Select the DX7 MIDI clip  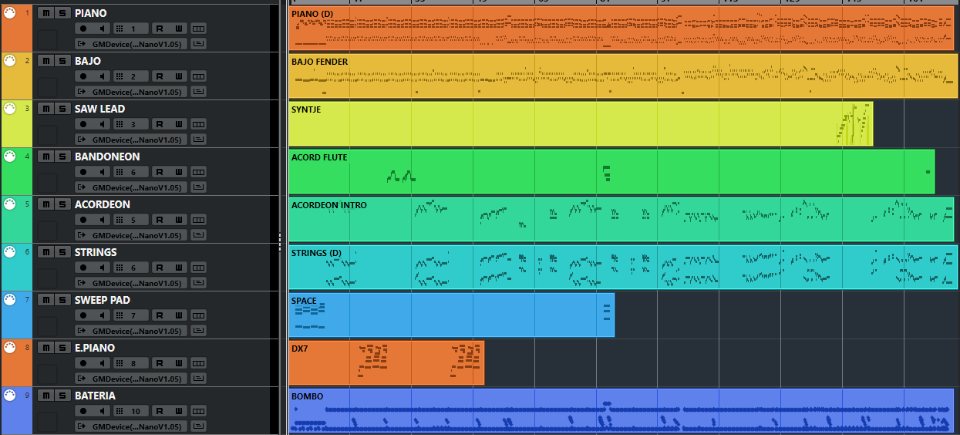coord(386,363)
